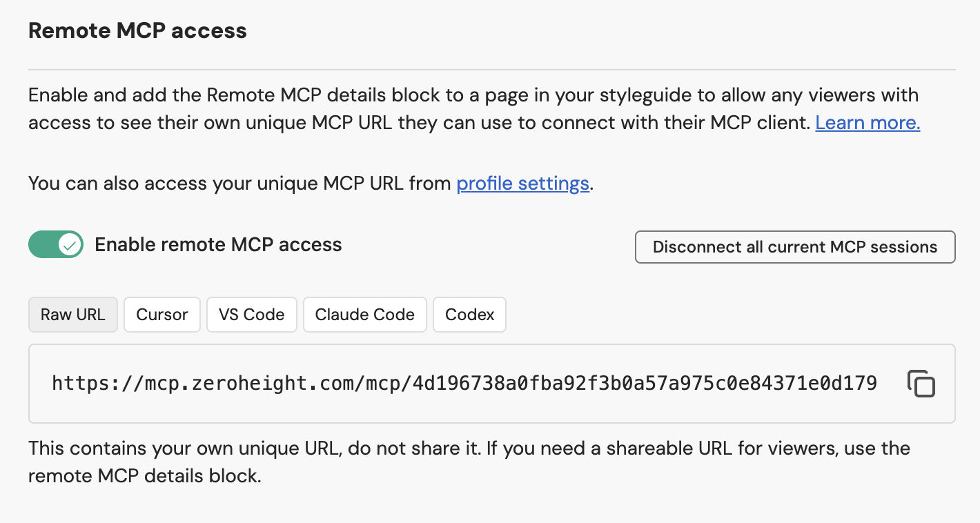This screenshot has width=980, height=523.
Task: Click the 'You can also access' sentence
Action: pos(242,184)
